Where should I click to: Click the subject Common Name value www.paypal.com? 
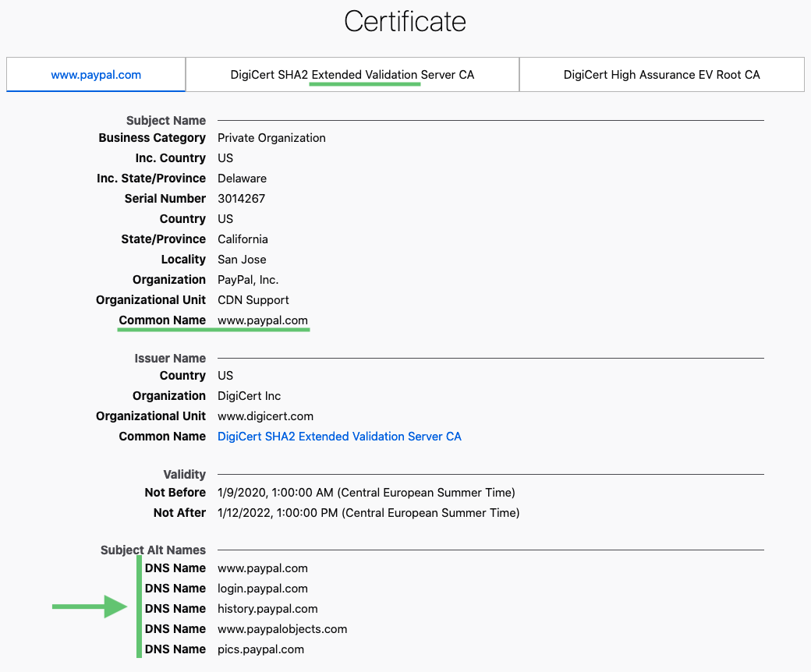[x=263, y=320]
